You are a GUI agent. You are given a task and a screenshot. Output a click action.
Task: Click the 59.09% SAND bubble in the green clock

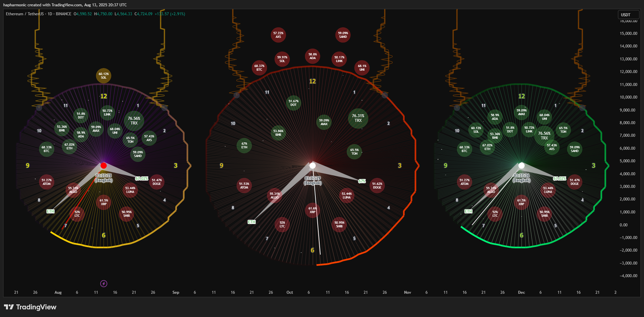575,149
